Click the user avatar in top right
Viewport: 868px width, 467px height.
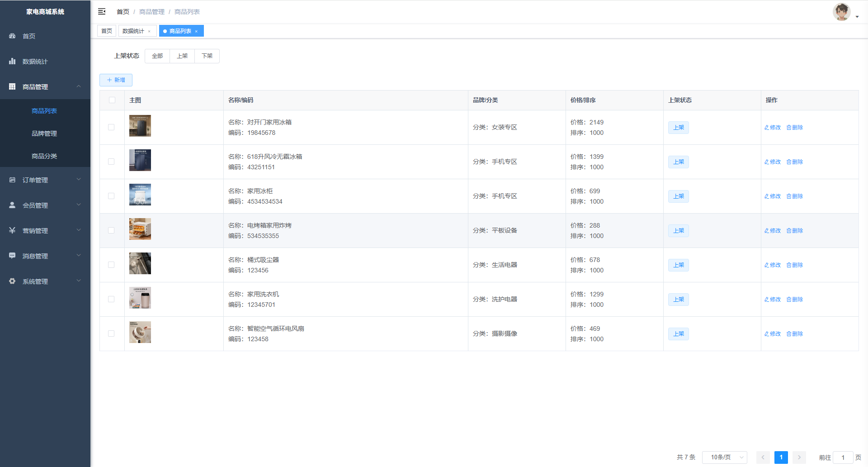pos(841,12)
